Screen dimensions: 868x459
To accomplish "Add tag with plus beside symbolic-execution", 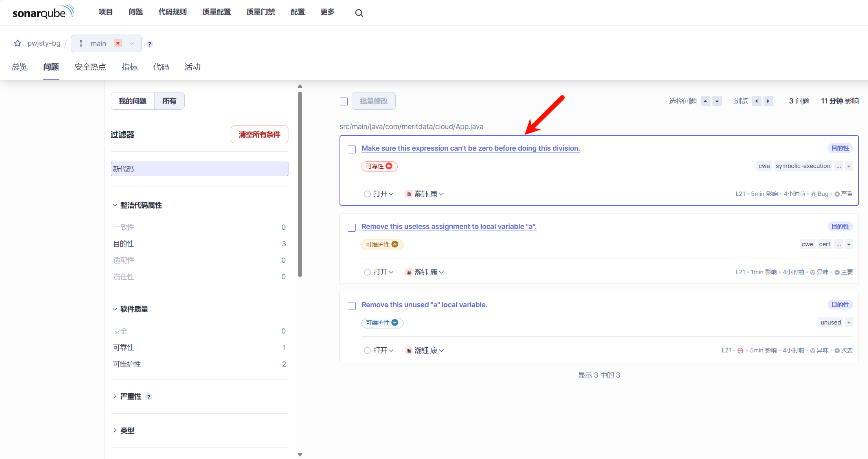I will (849, 166).
